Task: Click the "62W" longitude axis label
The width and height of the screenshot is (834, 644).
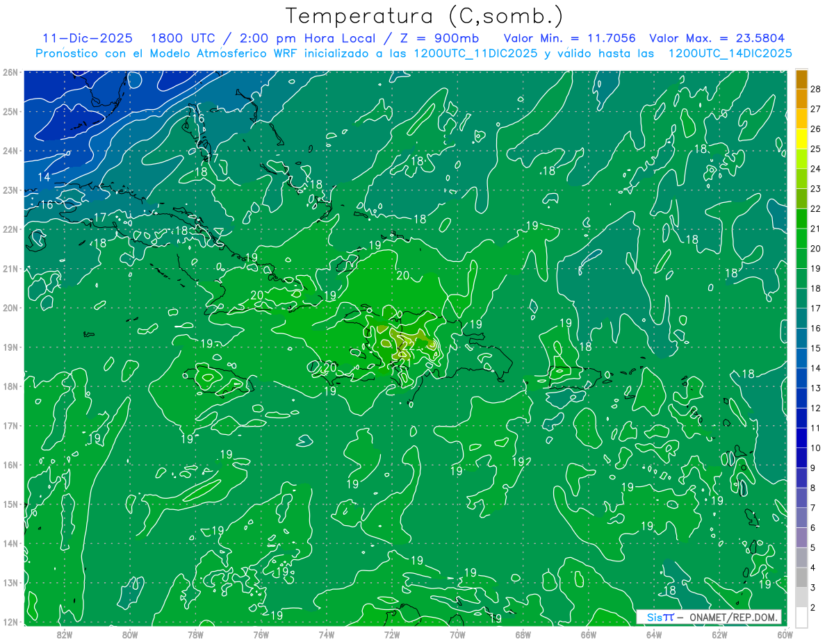Action: point(719,634)
